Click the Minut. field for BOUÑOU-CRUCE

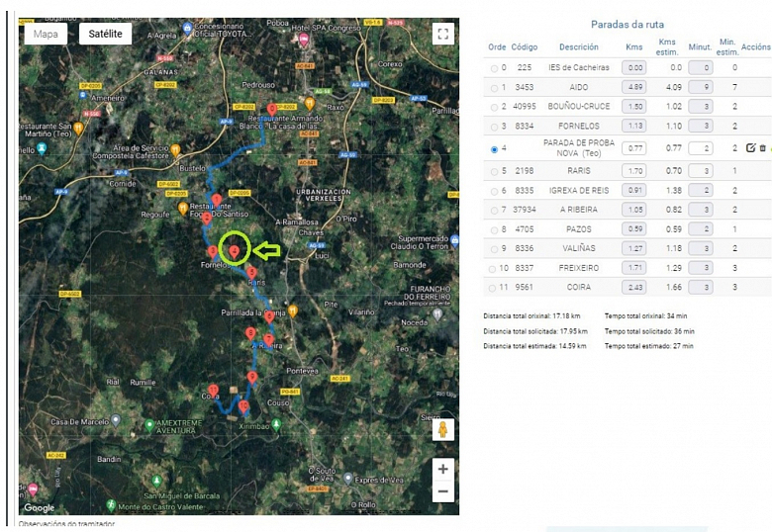click(x=700, y=107)
